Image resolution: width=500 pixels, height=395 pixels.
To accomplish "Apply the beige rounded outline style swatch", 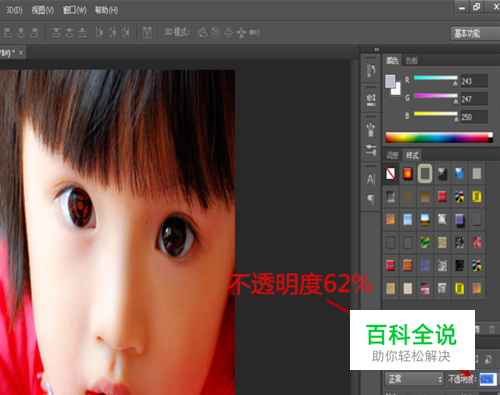I will (425, 173).
